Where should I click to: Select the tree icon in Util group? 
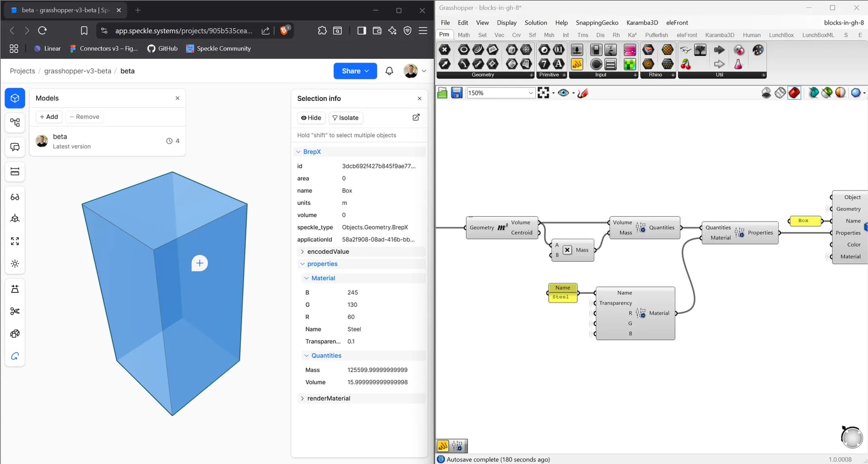pyautogui.click(x=700, y=50)
